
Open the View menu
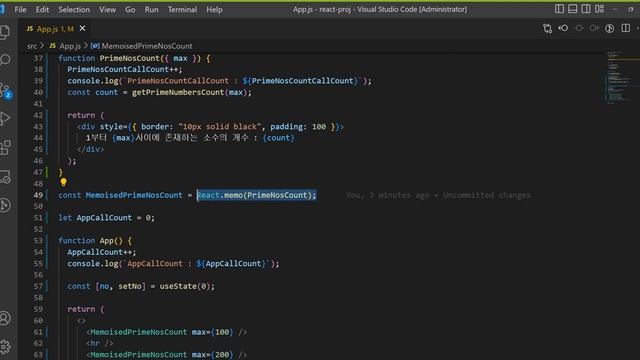pyautogui.click(x=107, y=9)
